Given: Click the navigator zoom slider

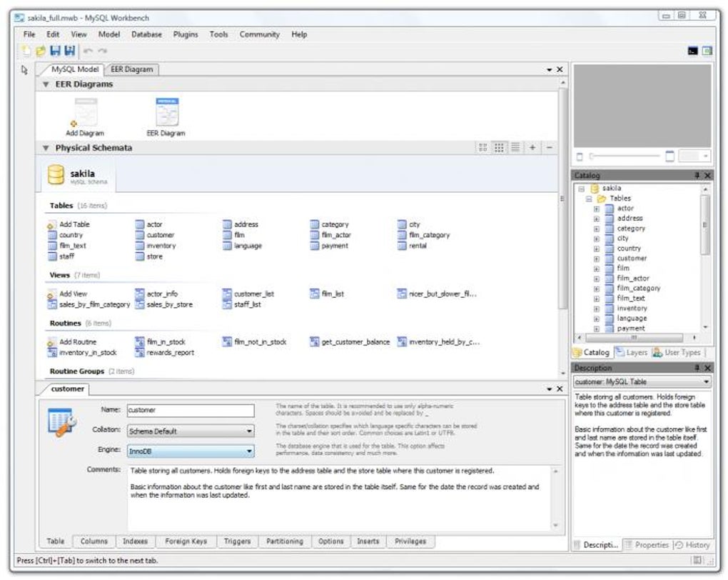Looking at the screenshot, I should pos(625,156).
